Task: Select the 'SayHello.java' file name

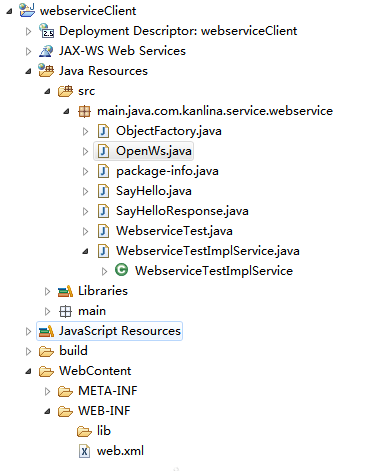Action: point(154,191)
